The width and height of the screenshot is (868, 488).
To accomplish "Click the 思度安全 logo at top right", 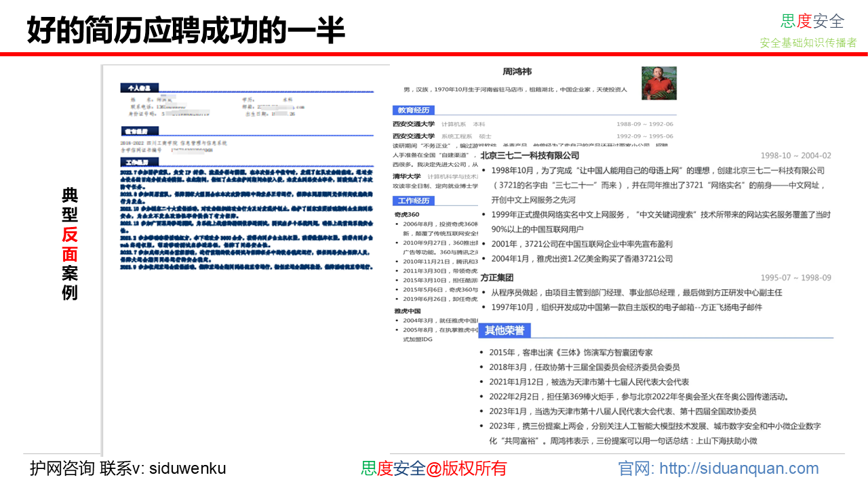I will tap(812, 21).
